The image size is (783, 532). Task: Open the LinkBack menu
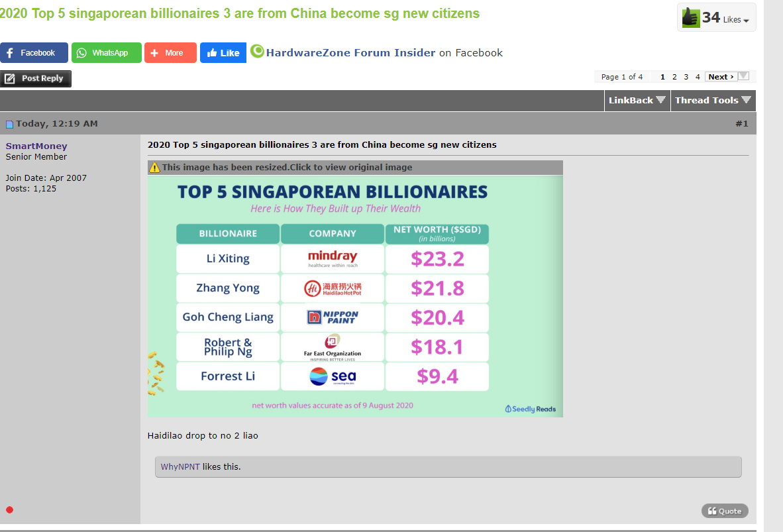(637, 101)
